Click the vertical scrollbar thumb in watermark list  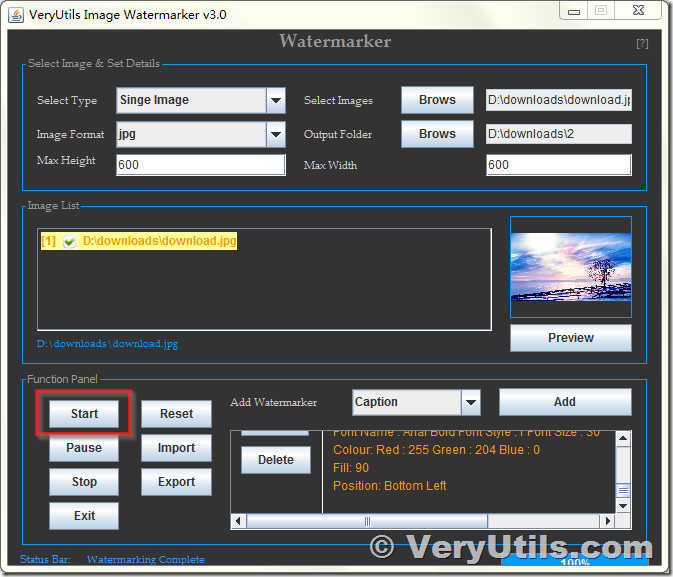[623, 490]
